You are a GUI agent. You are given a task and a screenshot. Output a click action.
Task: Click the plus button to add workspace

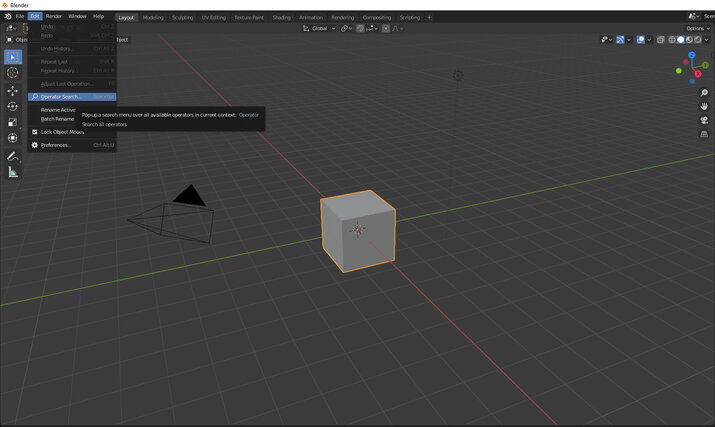[x=430, y=17]
